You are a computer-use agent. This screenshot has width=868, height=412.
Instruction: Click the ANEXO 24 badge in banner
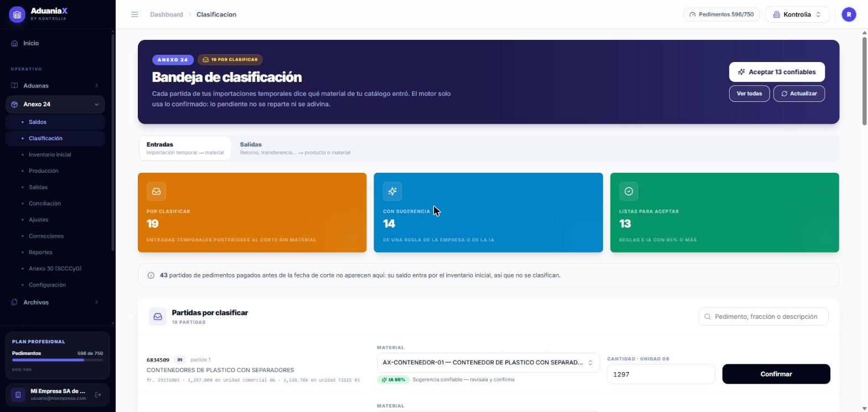coord(173,60)
